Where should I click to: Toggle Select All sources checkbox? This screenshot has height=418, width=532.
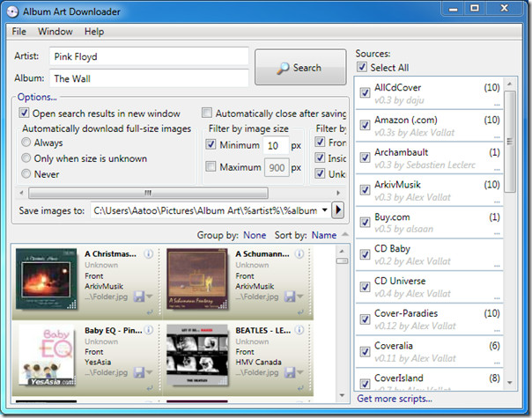click(x=362, y=67)
